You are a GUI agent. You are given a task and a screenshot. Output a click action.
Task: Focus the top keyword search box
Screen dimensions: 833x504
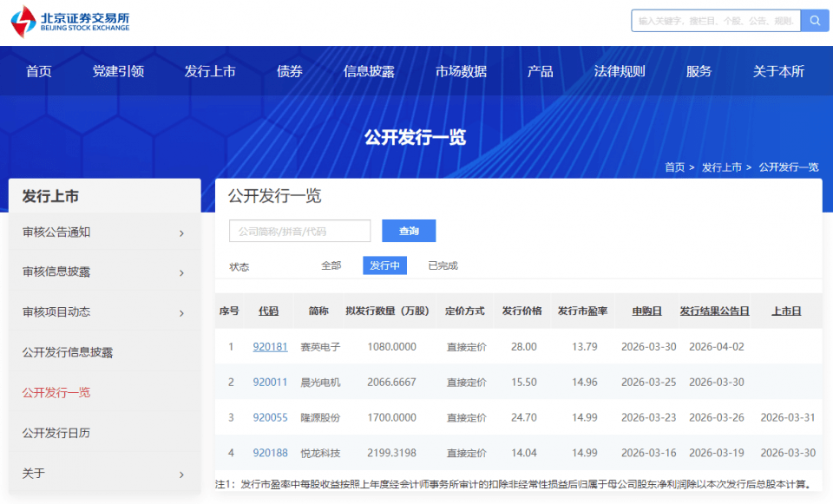tap(716, 21)
